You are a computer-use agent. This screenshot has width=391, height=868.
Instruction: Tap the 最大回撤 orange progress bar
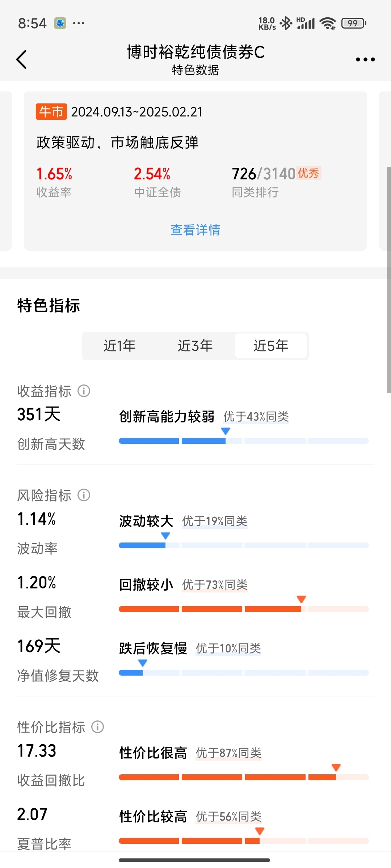coord(210,609)
